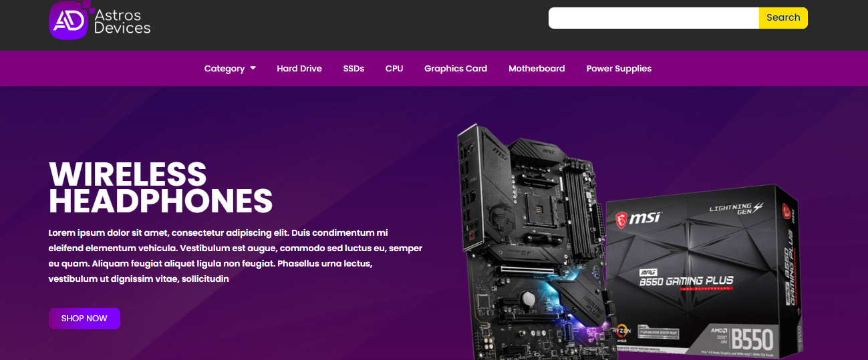The height and width of the screenshot is (360, 868).
Task: Click the purple AD logo icon
Action: pos(69,19)
